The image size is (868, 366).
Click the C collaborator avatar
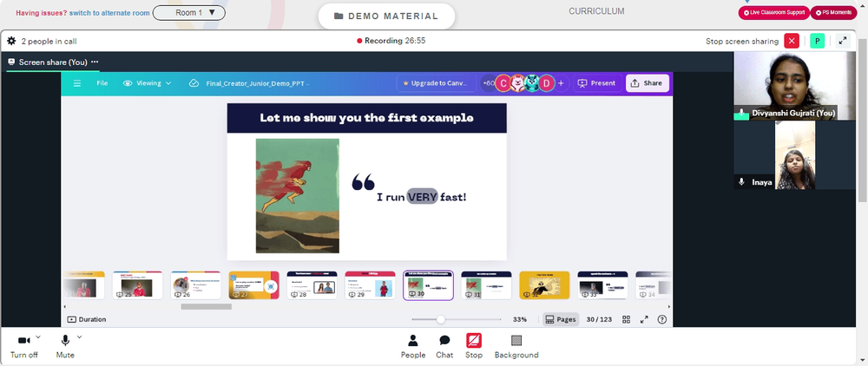click(x=503, y=83)
